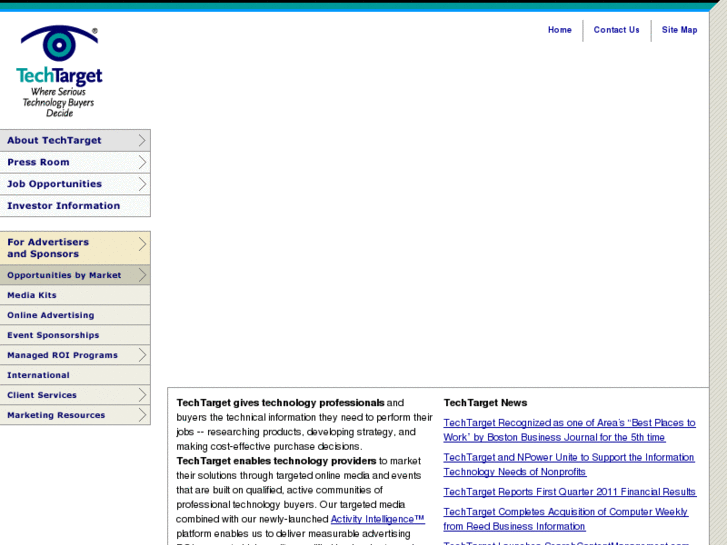Open the First Quarter 2011 Financial Results news
The width and height of the screenshot is (727, 545).
[x=569, y=492]
